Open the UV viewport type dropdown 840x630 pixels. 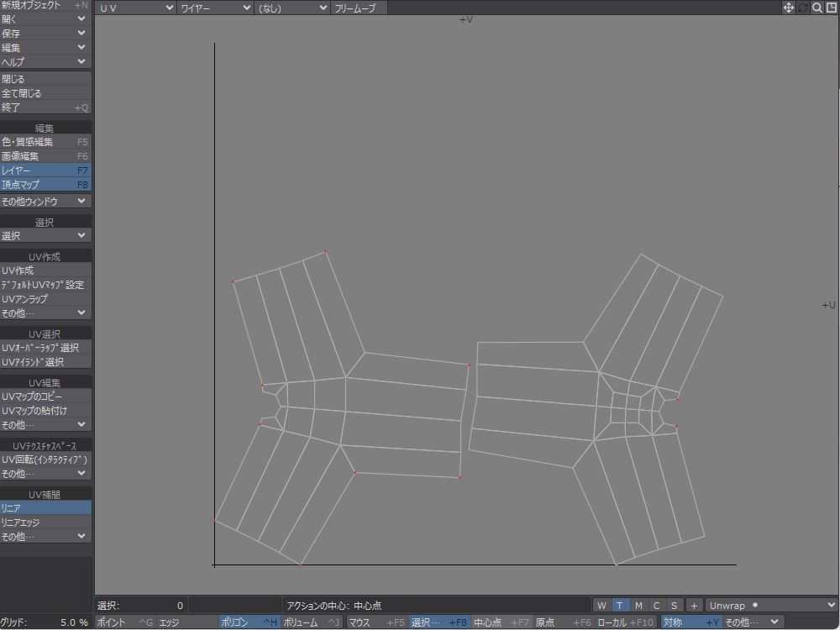click(x=136, y=8)
